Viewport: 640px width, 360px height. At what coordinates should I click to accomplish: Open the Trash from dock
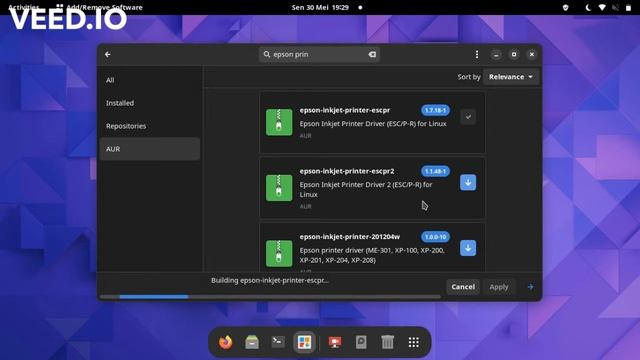(x=387, y=342)
